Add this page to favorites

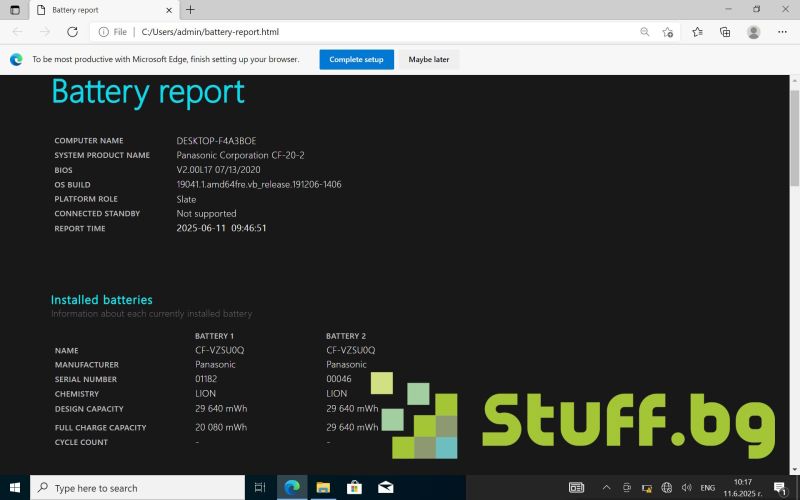click(x=668, y=32)
